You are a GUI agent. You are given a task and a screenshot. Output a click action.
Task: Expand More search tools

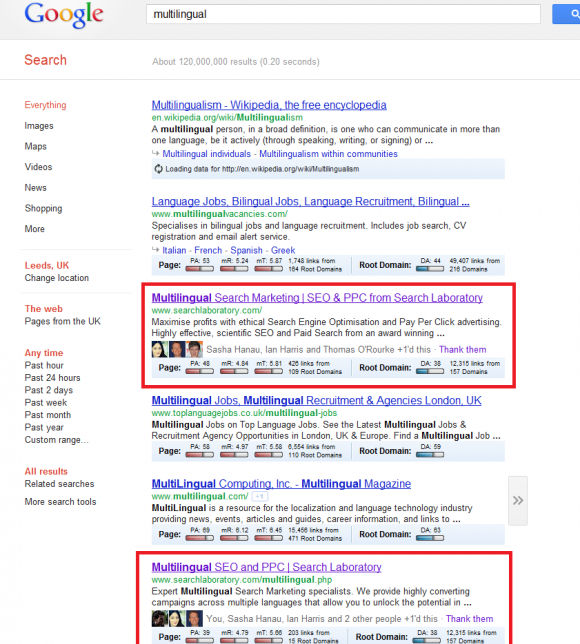[x=60, y=502]
